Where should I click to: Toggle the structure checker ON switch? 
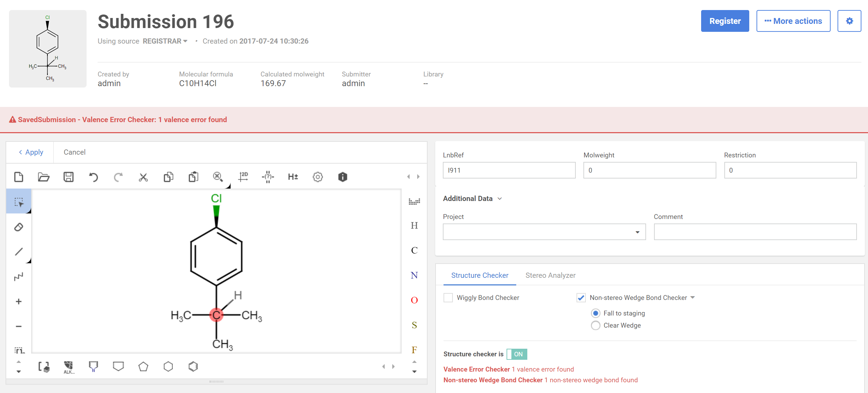coord(517,354)
